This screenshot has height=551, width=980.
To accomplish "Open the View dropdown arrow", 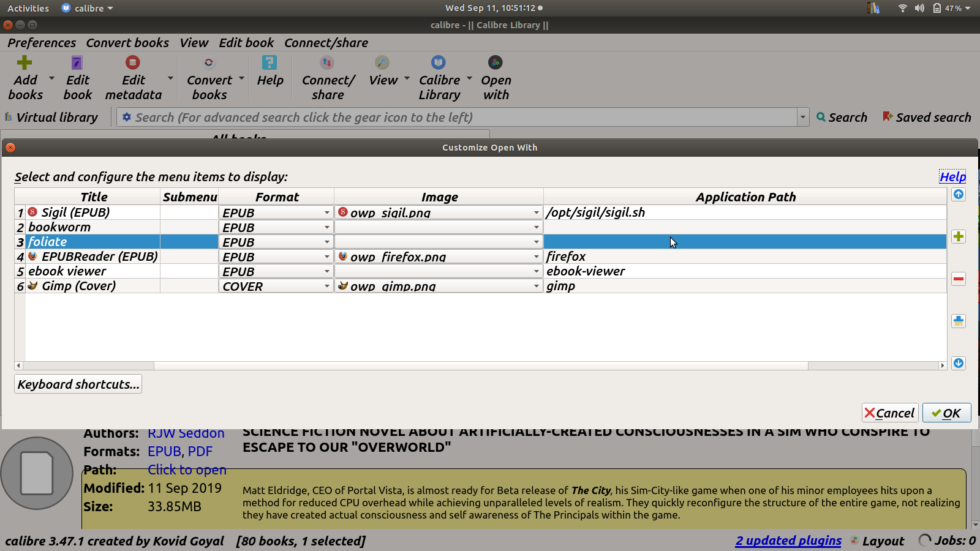I will pos(407,78).
